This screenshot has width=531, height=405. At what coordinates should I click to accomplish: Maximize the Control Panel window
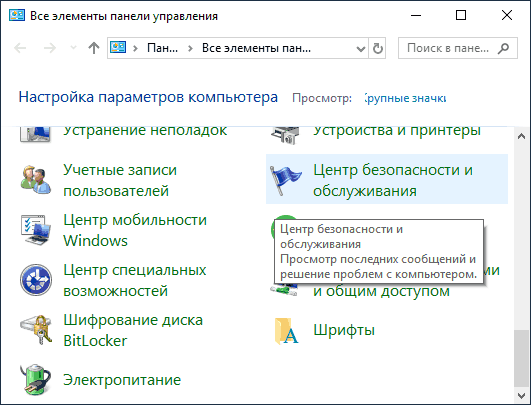tap(461, 15)
